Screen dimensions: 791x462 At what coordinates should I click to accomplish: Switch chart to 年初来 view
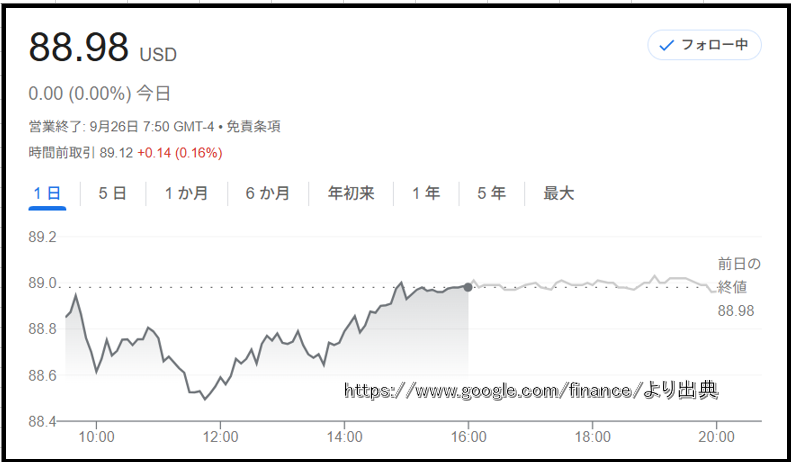(351, 194)
